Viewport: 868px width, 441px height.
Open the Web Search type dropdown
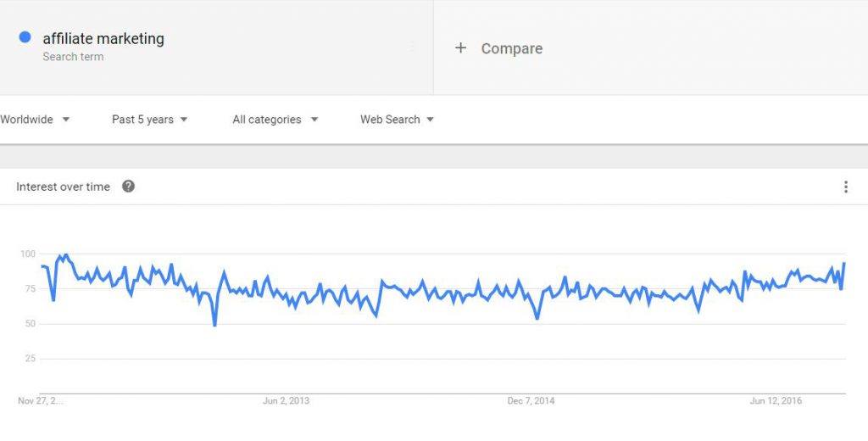[x=397, y=119]
